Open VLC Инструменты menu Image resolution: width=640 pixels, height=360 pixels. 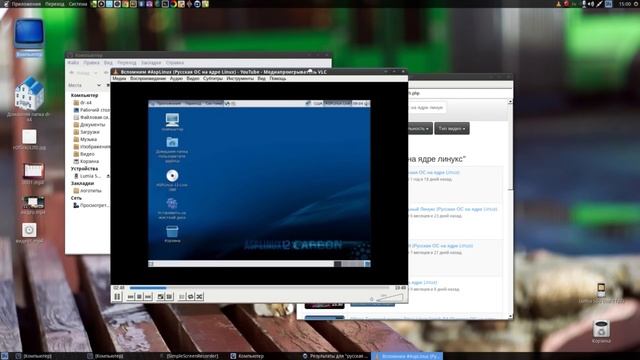pos(240,78)
